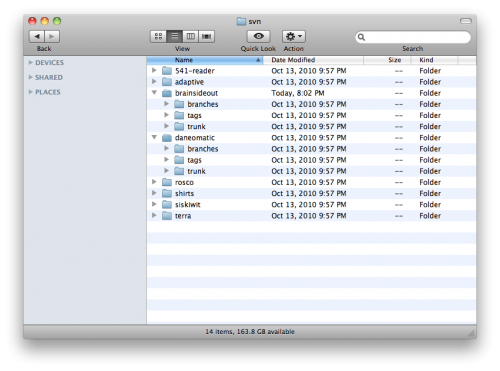Click the green zoom window button
Image resolution: width=500 pixels, height=371 pixels.
[x=57, y=21]
